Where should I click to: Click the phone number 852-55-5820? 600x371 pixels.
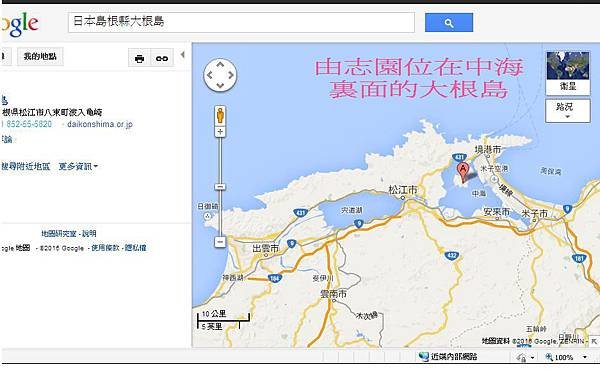pyautogui.click(x=29, y=124)
